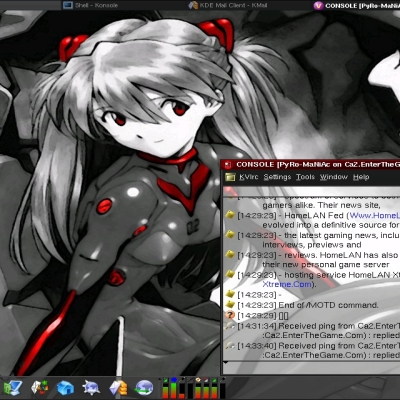The image size is (400, 400).
Task: Select the CONSOLE PyRo-MaNiAc taskbar entry
Action: [356, 5]
